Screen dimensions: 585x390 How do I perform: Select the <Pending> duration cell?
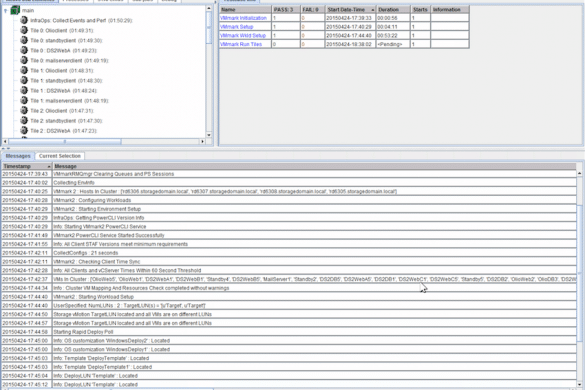[x=393, y=44]
